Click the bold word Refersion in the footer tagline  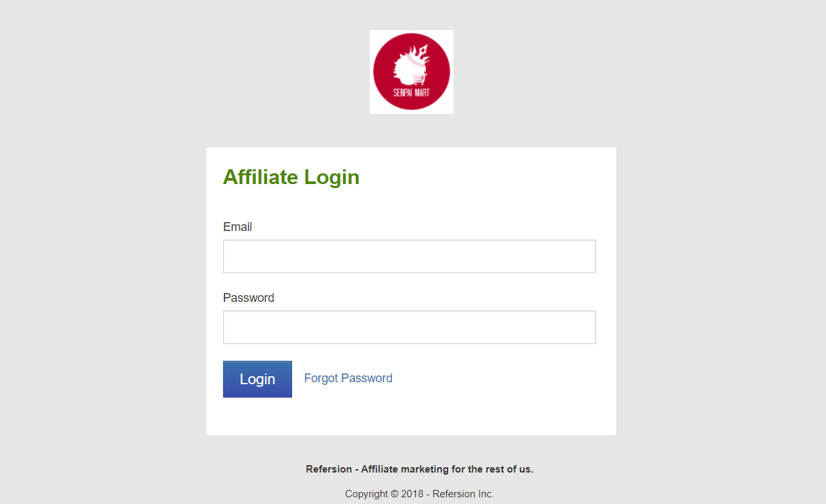click(329, 469)
